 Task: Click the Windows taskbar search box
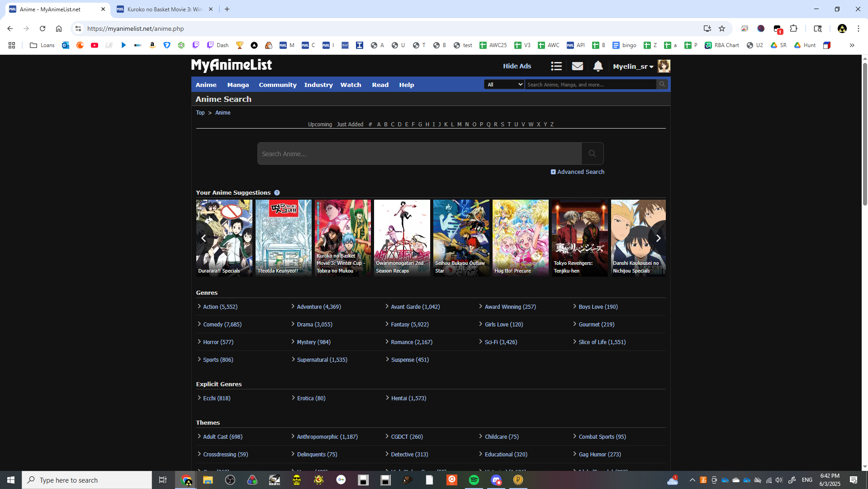[87, 480]
